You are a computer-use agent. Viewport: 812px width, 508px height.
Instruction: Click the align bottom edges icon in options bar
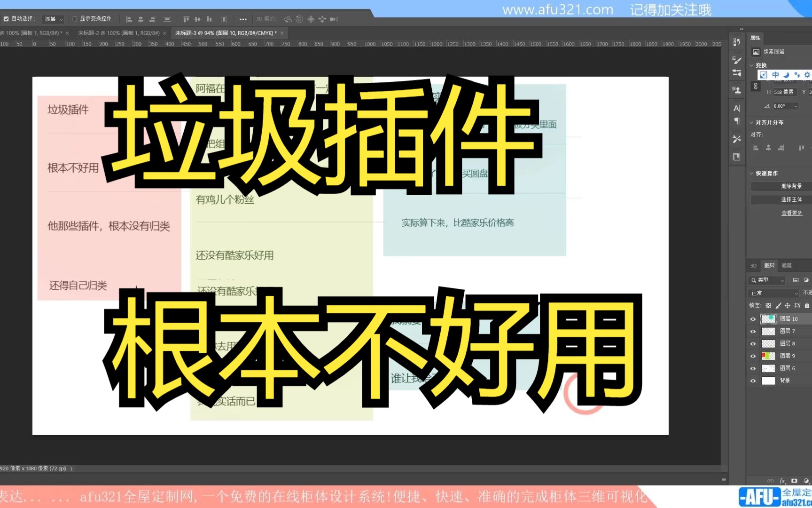[x=209, y=19]
